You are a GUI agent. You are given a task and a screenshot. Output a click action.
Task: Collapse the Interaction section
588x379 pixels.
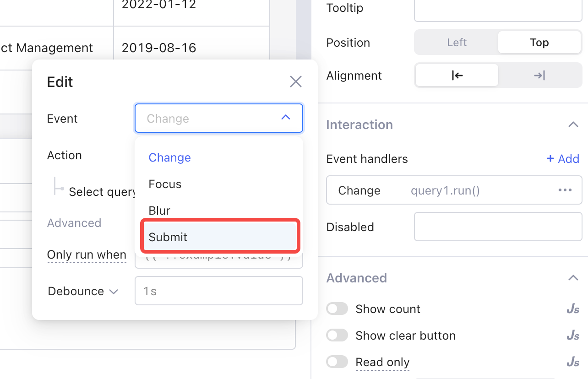tap(573, 125)
